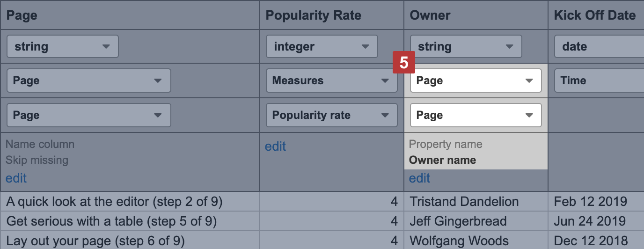Click edit link below Owner name
The height and width of the screenshot is (249, 644).
click(x=419, y=178)
